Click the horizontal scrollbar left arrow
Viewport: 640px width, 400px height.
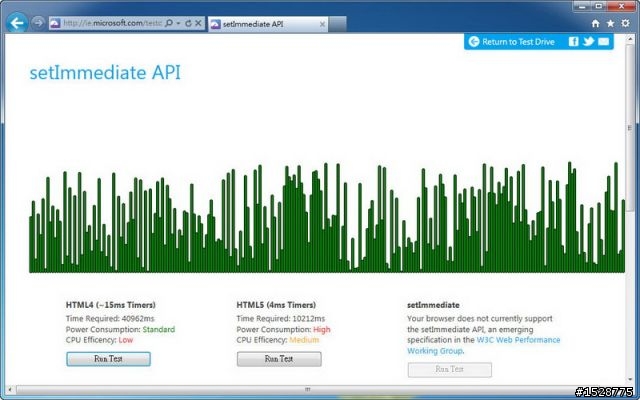click(10, 389)
